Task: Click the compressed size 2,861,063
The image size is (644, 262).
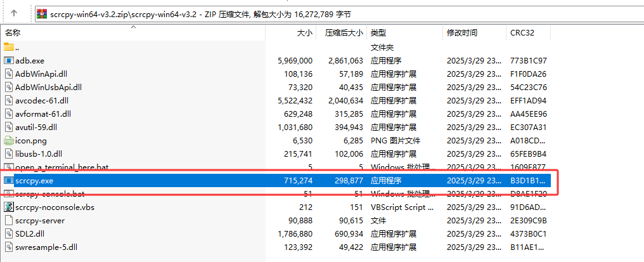Action: coord(346,60)
